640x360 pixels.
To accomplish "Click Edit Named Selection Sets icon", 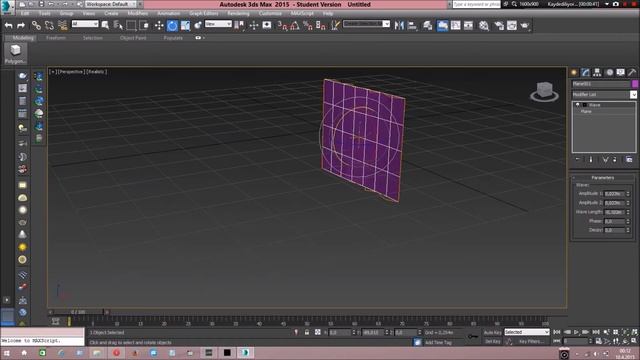I will (335, 25).
